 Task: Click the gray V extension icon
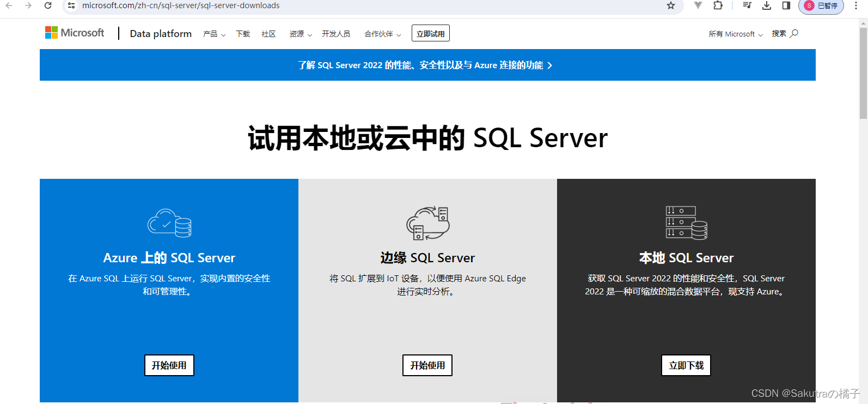(x=698, y=5)
